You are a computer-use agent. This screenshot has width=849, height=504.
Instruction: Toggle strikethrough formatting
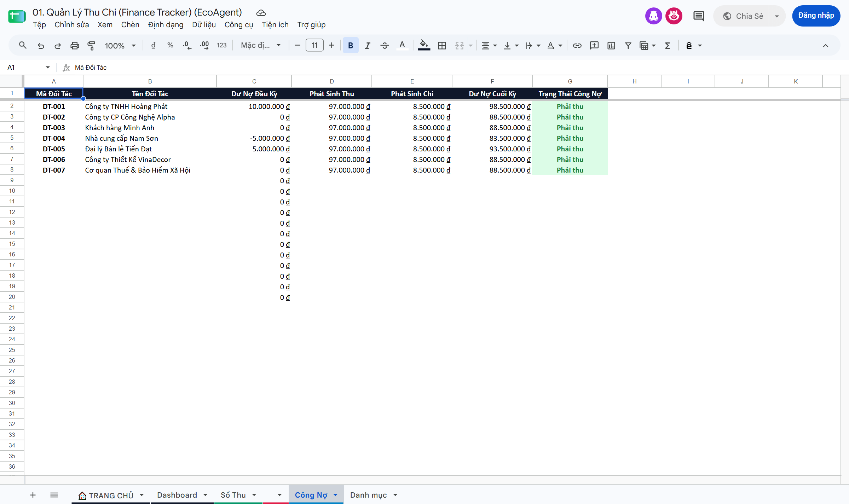click(x=385, y=45)
